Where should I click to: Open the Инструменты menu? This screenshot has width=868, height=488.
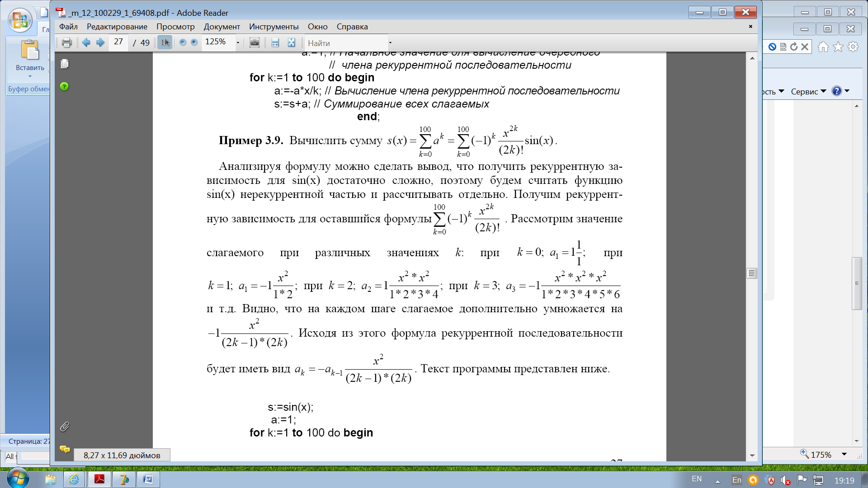(x=274, y=27)
